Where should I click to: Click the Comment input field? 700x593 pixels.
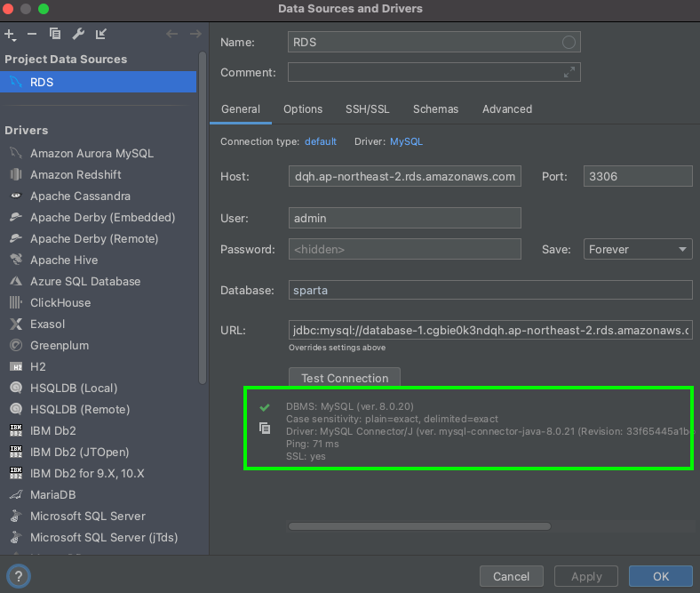tap(434, 72)
